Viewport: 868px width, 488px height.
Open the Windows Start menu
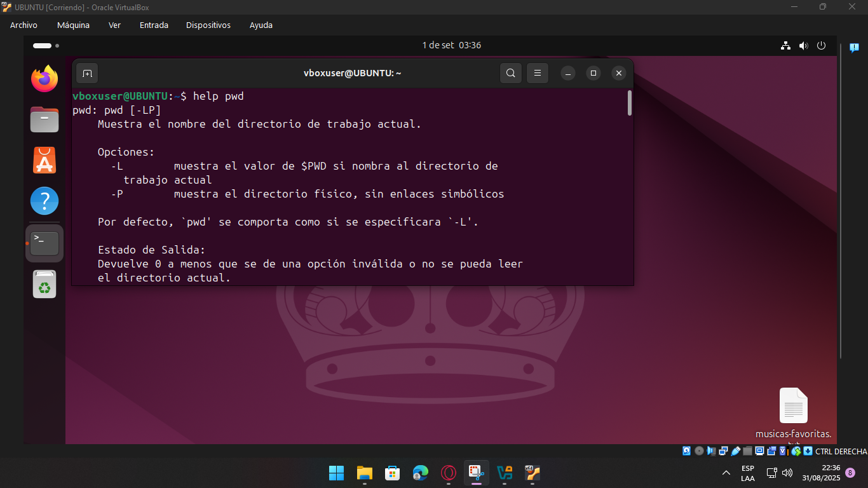point(336,473)
